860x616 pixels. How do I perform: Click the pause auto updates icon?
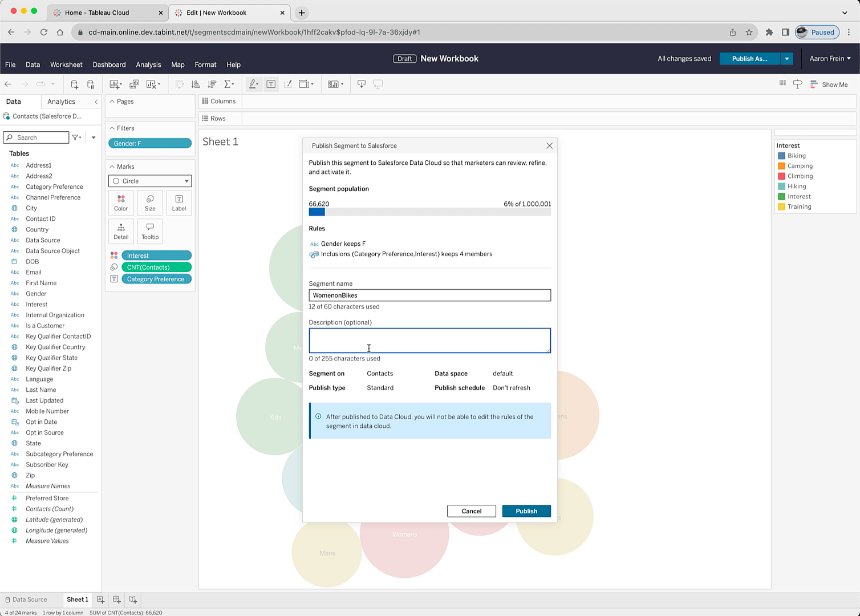(91, 84)
